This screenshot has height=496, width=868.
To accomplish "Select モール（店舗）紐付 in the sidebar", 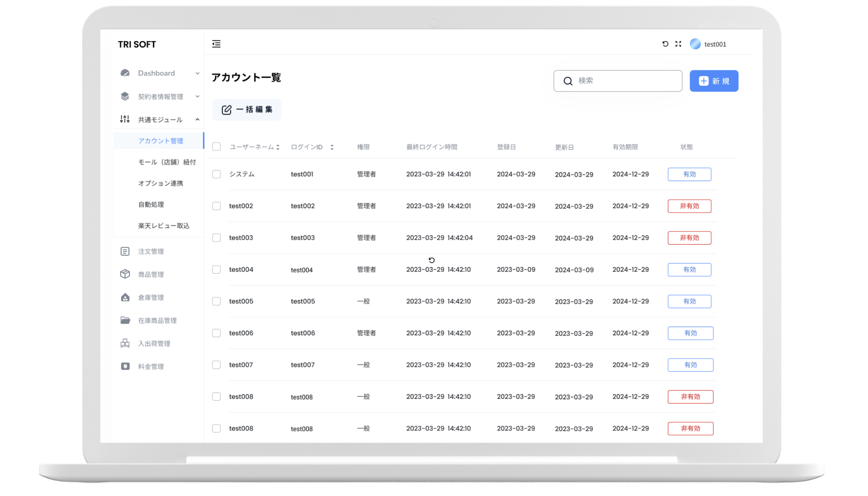I will [167, 162].
